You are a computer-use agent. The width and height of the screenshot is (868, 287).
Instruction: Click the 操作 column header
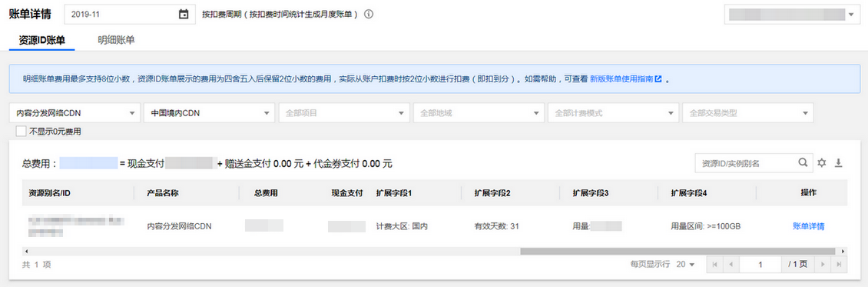click(809, 193)
